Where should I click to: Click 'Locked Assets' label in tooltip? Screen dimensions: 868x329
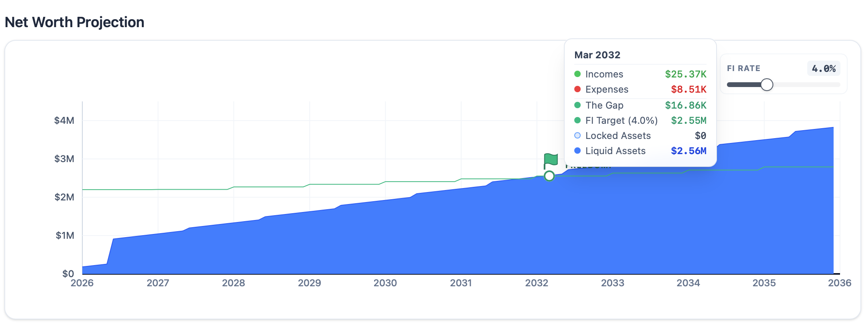pos(618,136)
